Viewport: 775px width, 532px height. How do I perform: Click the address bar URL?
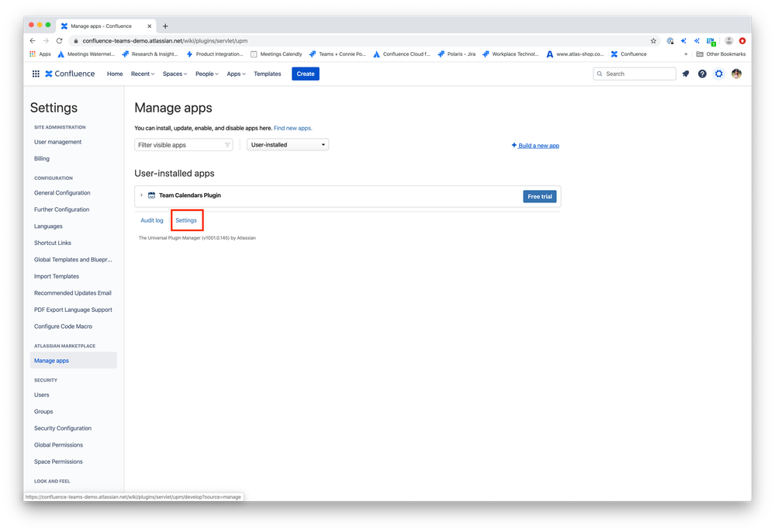click(164, 41)
